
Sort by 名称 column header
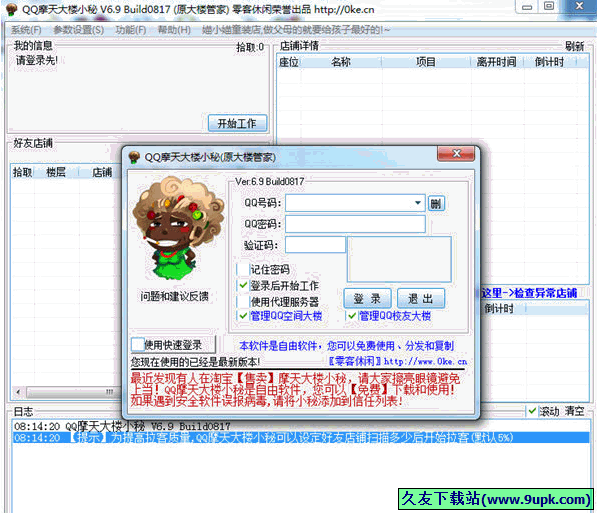point(341,62)
